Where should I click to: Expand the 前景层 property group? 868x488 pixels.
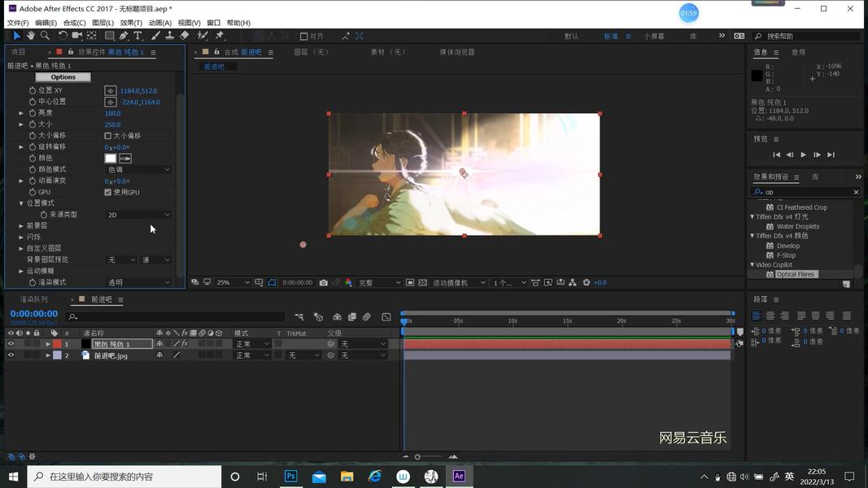(21, 226)
